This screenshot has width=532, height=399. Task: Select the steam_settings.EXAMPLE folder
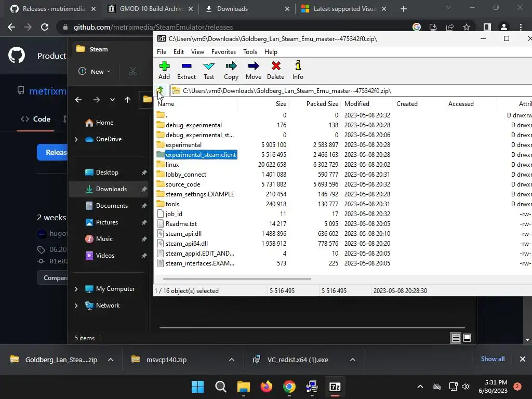click(200, 194)
